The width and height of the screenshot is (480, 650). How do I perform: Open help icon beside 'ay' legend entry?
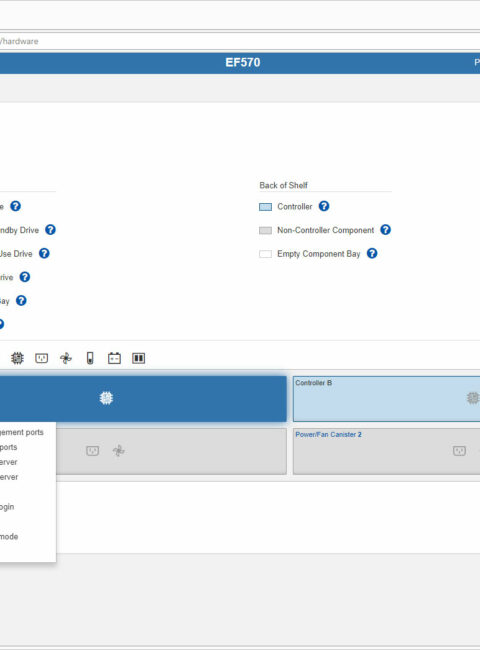click(x=21, y=301)
